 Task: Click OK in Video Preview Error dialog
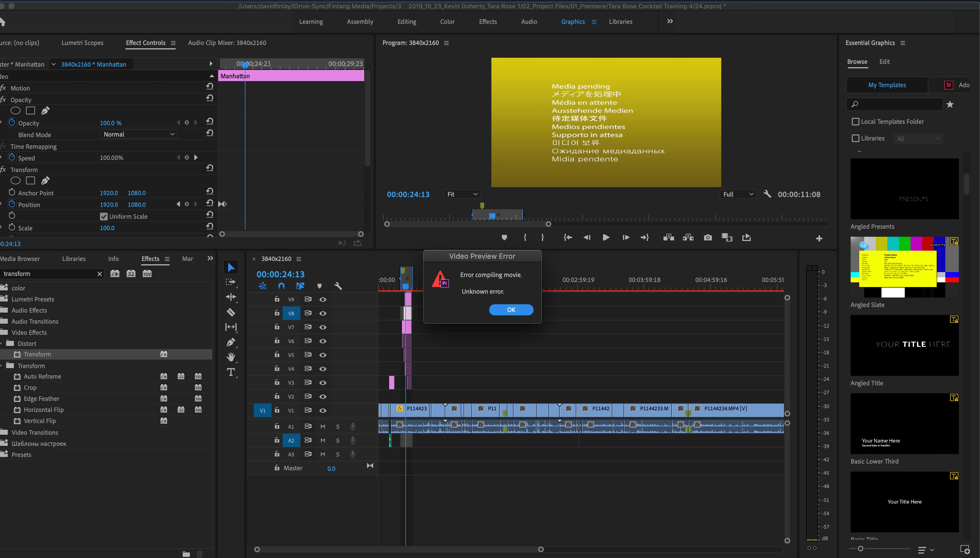pos(511,310)
